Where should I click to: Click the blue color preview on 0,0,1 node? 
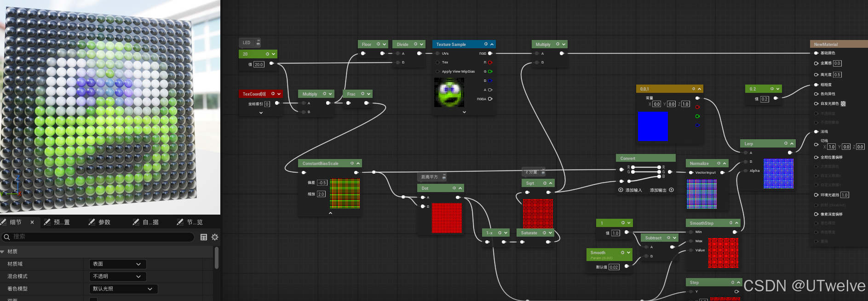[653, 126]
